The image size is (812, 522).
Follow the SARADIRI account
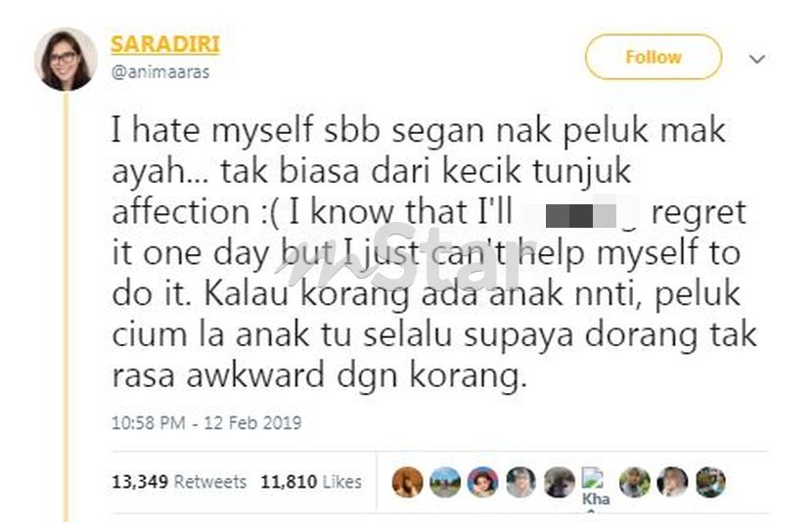[x=653, y=57]
